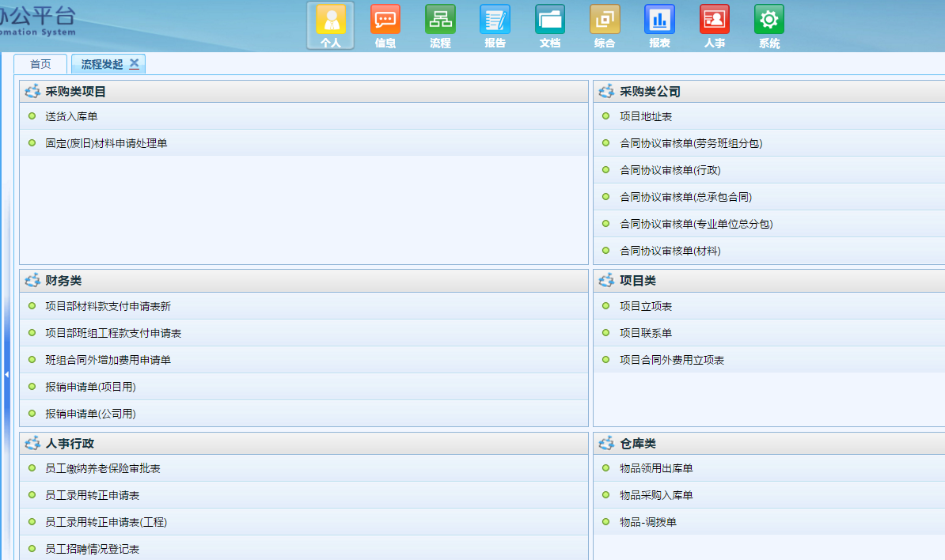Start 项目部班组工程款支付申请表
The width and height of the screenshot is (945, 560).
point(113,333)
